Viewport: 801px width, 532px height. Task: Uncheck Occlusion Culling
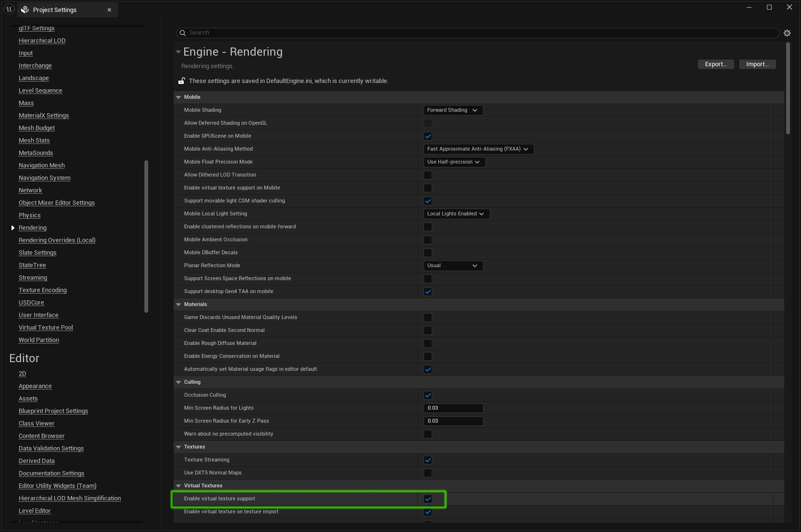point(428,395)
